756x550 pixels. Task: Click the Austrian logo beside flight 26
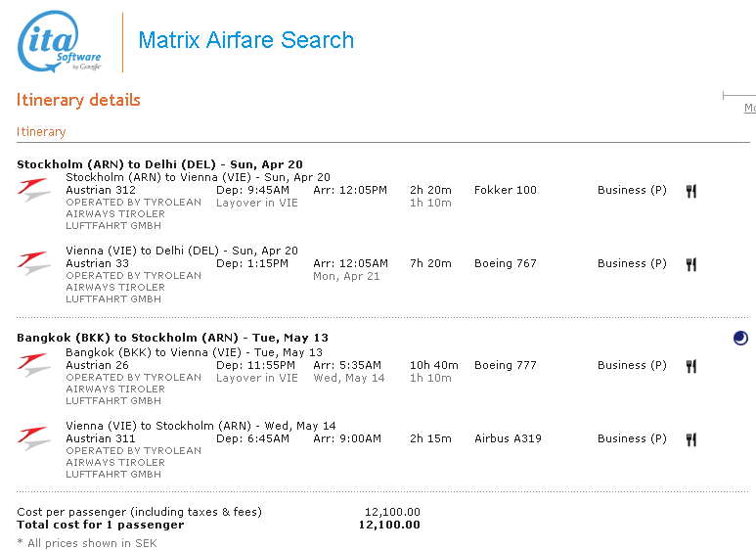click(x=34, y=365)
